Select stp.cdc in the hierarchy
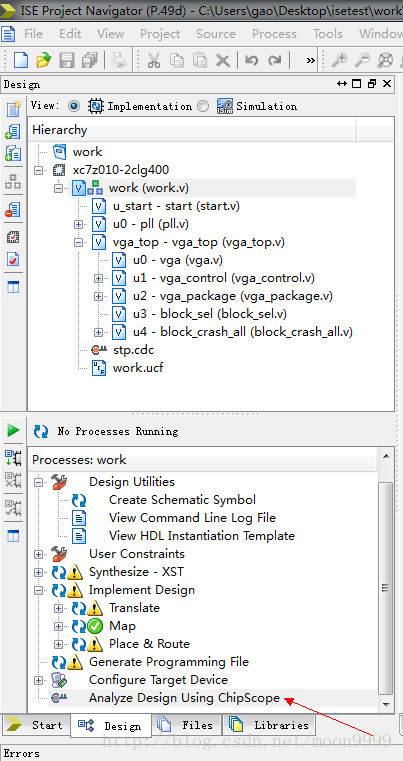Screen dimensions: 403x761 pos(134,350)
